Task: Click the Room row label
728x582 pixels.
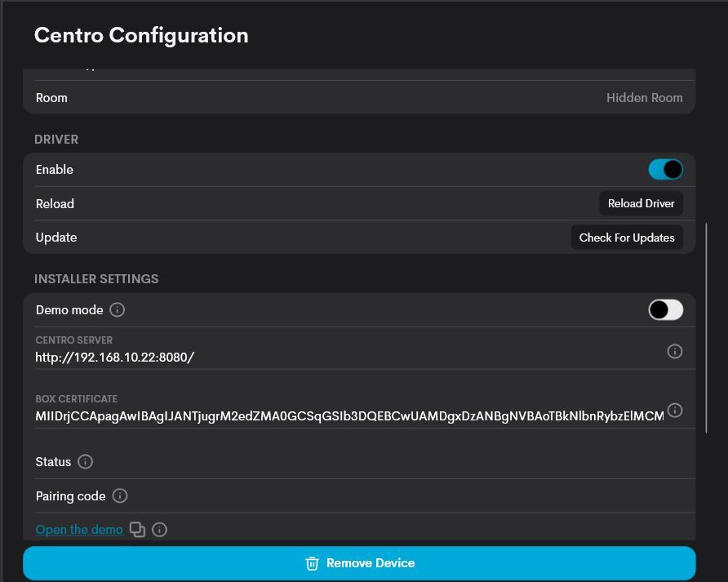Action: coord(51,97)
